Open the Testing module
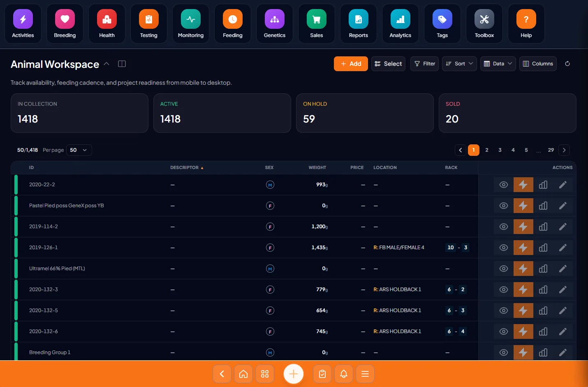The height and width of the screenshot is (387, 588). tap(149, 24)
